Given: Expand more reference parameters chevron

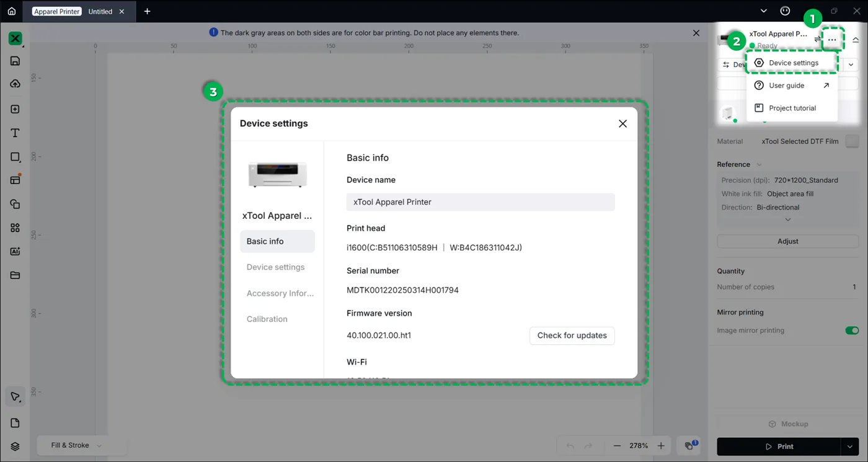Looking at the screenshot, I should coord(788,220).
